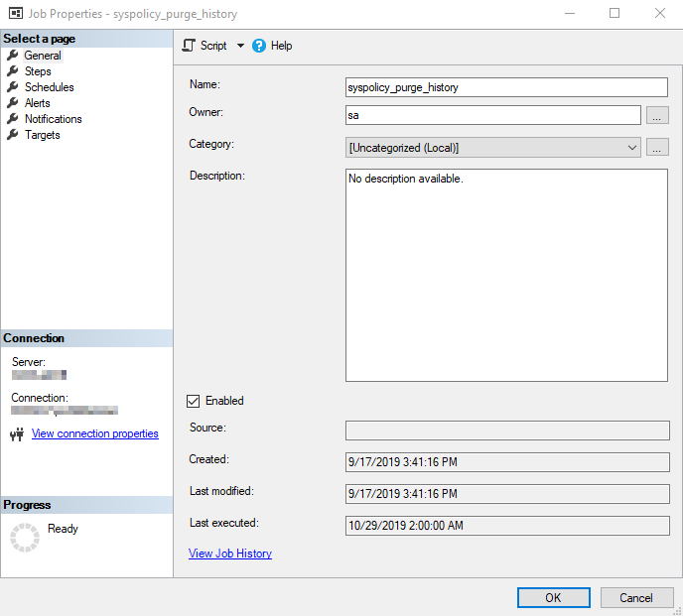683x616 pixels.
Task: Click the Category ellipsis button
Action: [x=657, y=147]
